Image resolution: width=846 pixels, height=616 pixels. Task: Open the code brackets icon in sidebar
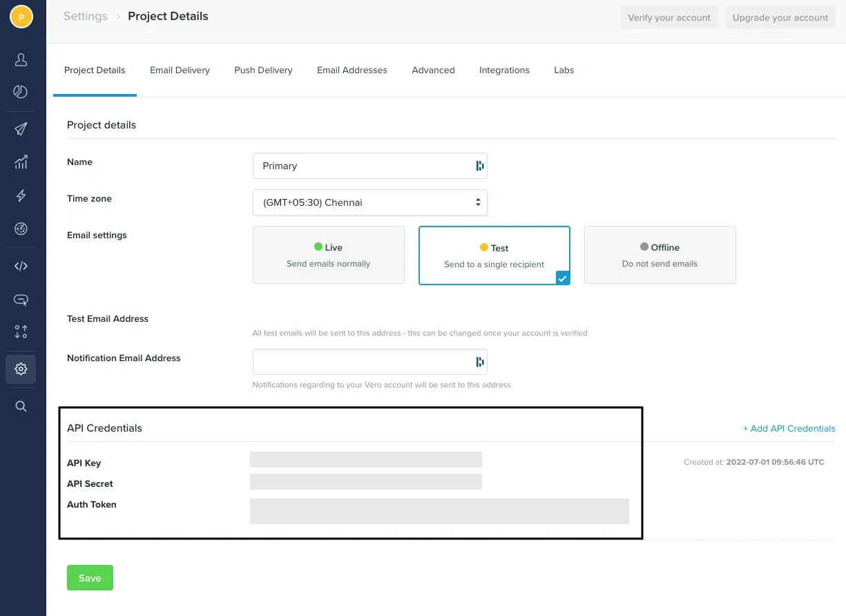pos(21,266)
